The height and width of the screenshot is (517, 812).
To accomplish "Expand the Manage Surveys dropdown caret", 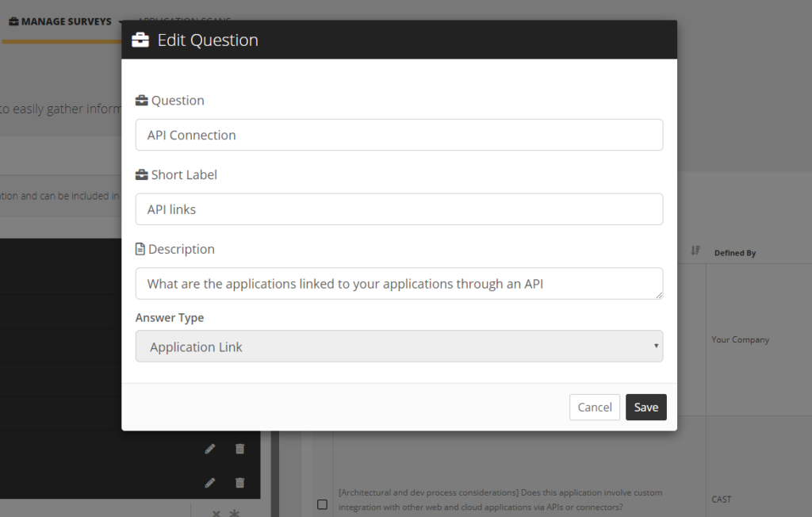I will pos(119,21).
